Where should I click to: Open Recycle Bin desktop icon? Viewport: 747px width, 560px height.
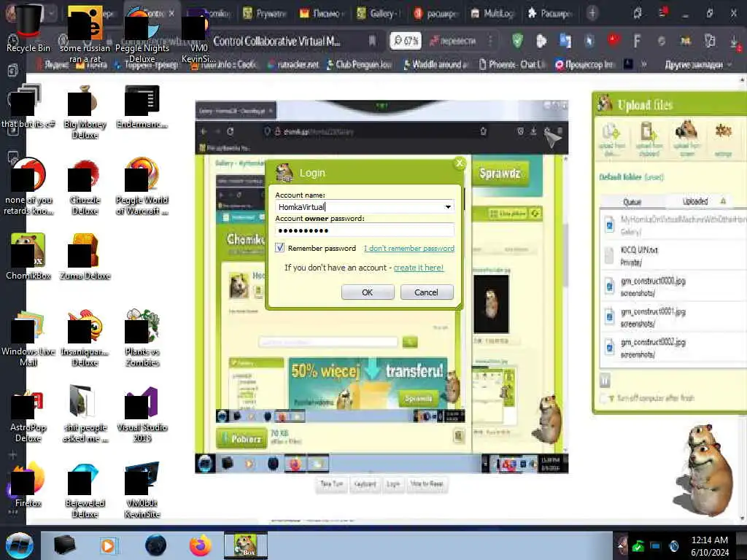pos(28,29)
